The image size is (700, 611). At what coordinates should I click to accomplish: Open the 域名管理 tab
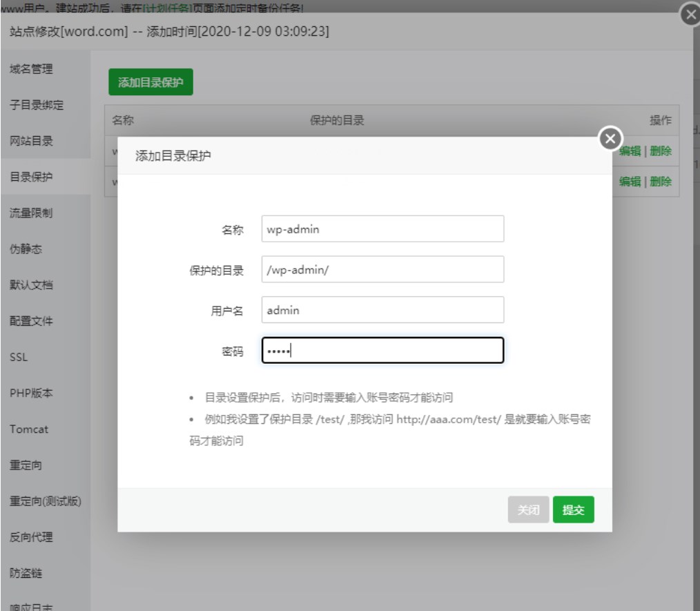pyautogui.click(x=31, y=69)
